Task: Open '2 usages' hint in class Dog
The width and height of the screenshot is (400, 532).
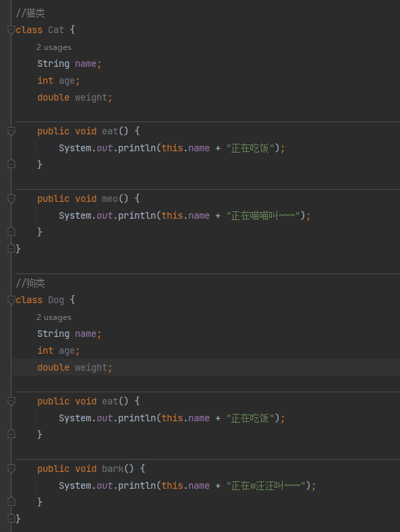Action: (54, 317)
